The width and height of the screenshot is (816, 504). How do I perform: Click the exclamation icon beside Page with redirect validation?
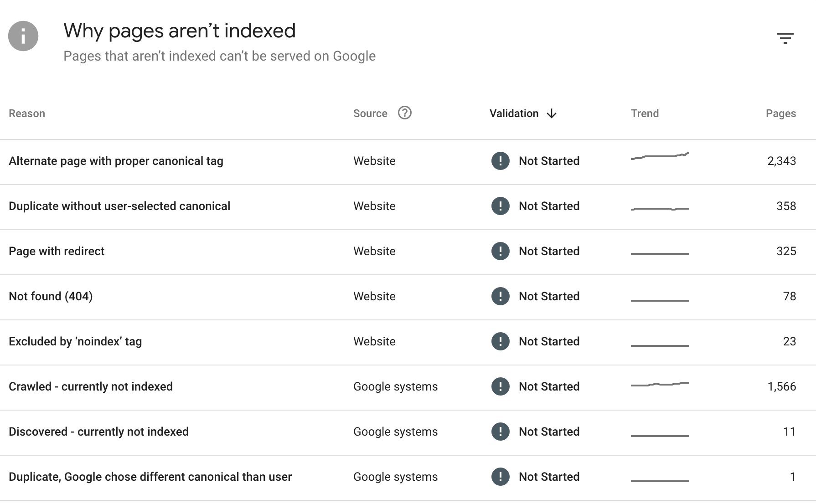point(500,251)
